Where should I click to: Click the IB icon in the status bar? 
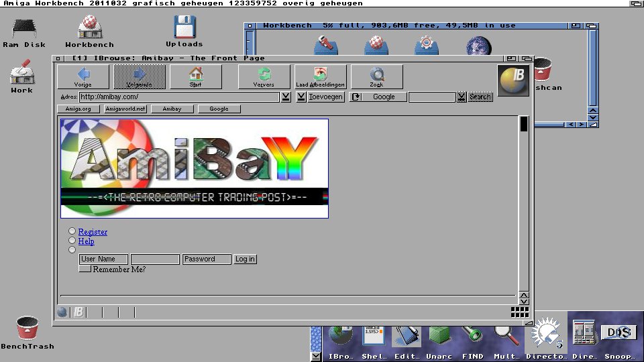[x=78, y=312]
